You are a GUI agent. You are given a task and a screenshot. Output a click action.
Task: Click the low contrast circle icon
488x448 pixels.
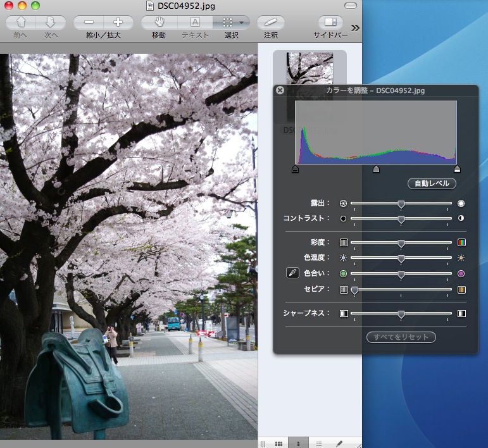pyautogui.click(x=343, y=219)
